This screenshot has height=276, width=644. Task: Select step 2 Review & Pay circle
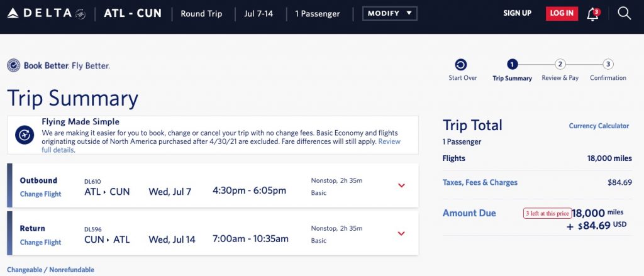[x=560, y=64]
